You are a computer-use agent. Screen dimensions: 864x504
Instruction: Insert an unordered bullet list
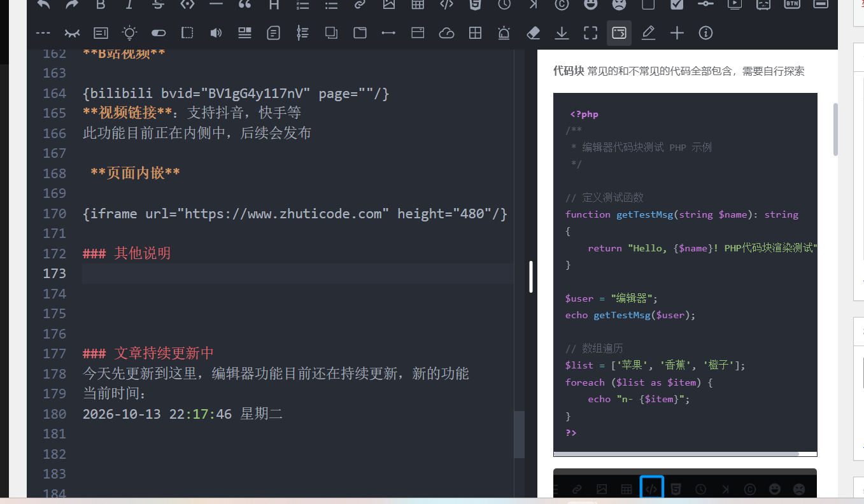(x=331, y=4)
